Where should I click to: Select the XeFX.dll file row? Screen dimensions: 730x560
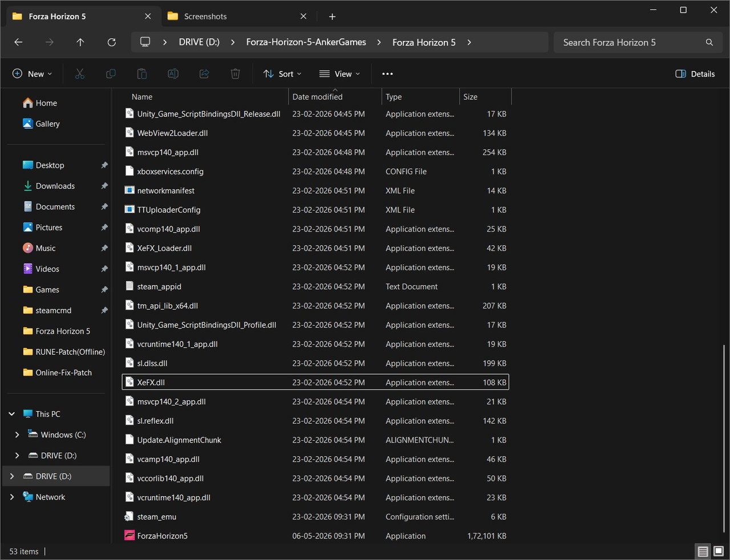point(315,383)
